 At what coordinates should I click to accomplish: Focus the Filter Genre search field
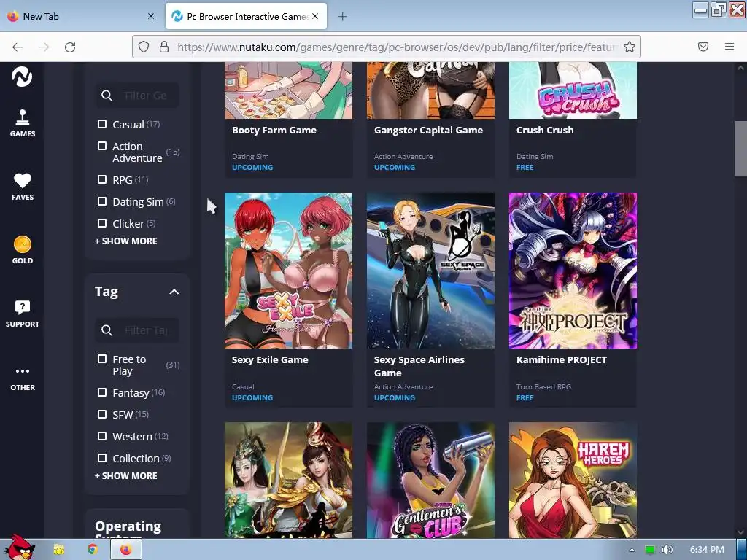coord(138,96)
